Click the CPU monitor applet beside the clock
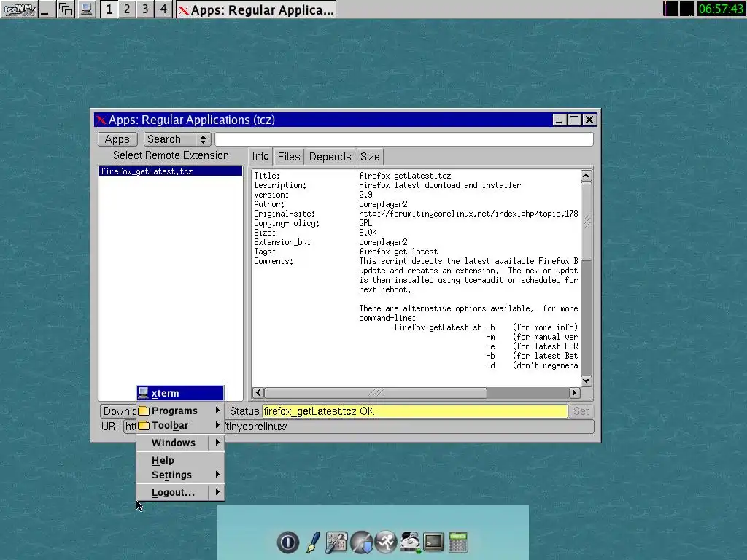747x560 pixels. coord(670,9)
